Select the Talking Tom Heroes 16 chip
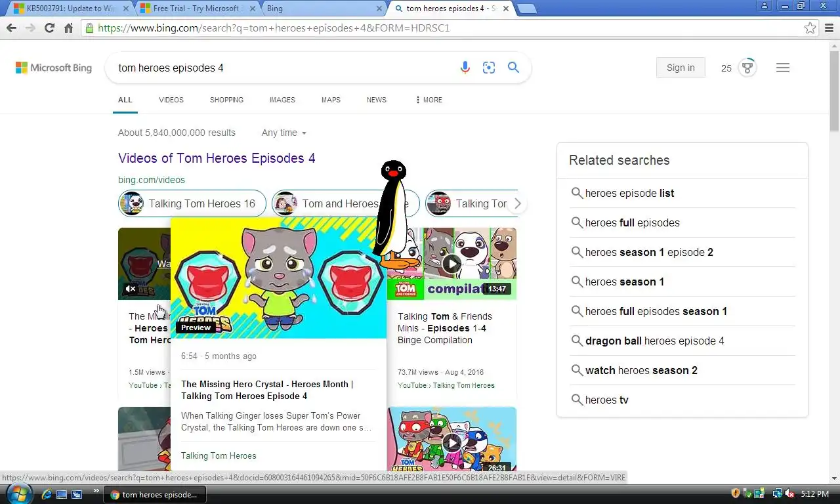This screenshot has width=840, height=504. click(x=192, y=203)
